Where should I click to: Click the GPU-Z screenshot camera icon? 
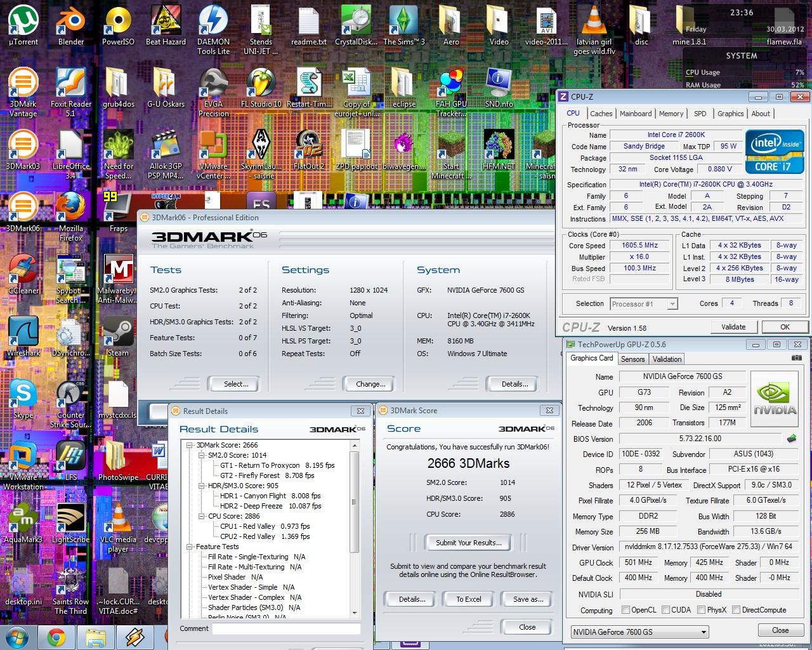[x=796, y=359]
